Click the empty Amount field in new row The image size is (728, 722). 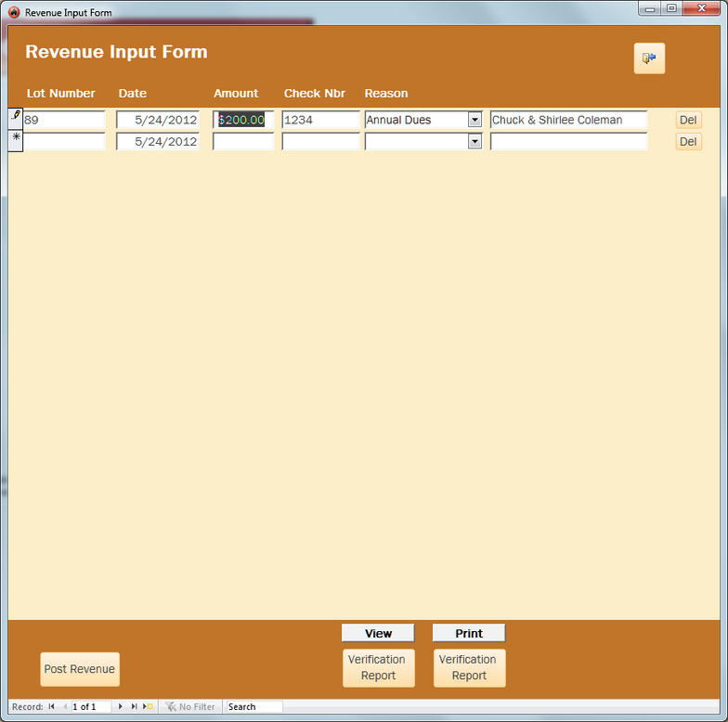[243, 141]
